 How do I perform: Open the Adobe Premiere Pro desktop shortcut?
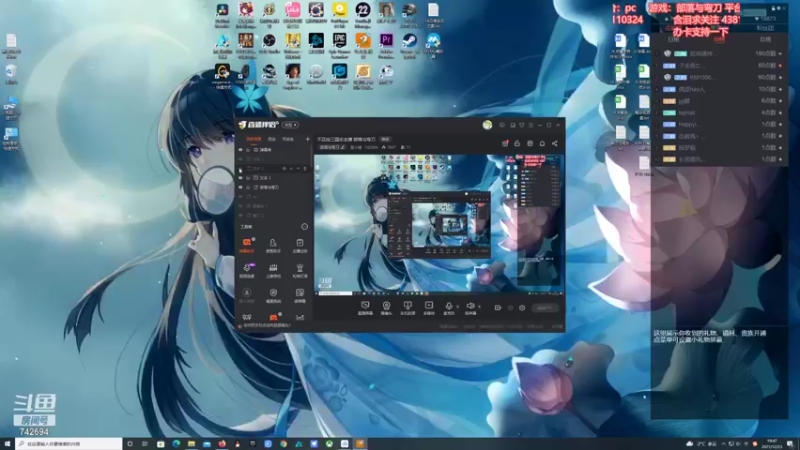[x=386, y=45]
